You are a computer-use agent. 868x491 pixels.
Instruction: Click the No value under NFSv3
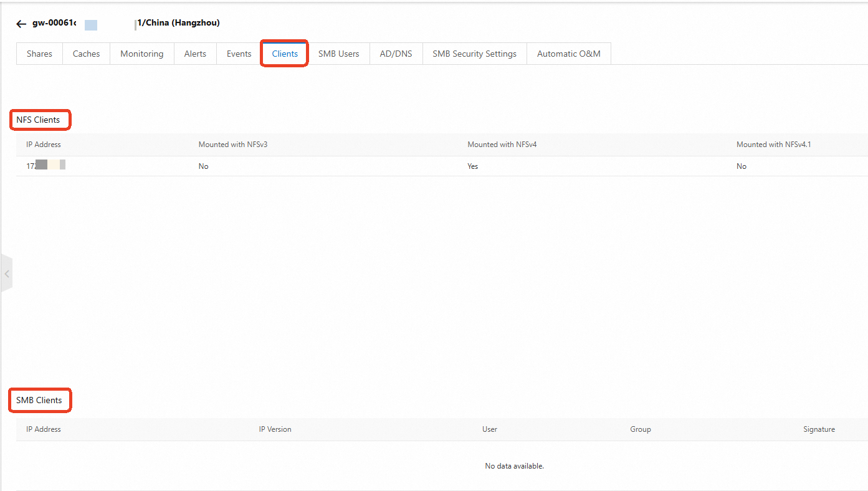coord(203,166)
